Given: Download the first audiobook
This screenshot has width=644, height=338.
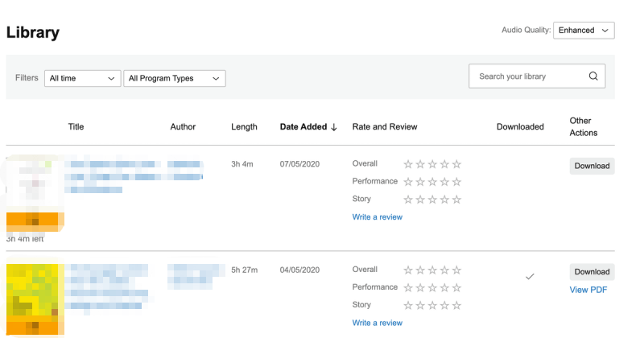Looking at the screenshot, I should (592, 166).
